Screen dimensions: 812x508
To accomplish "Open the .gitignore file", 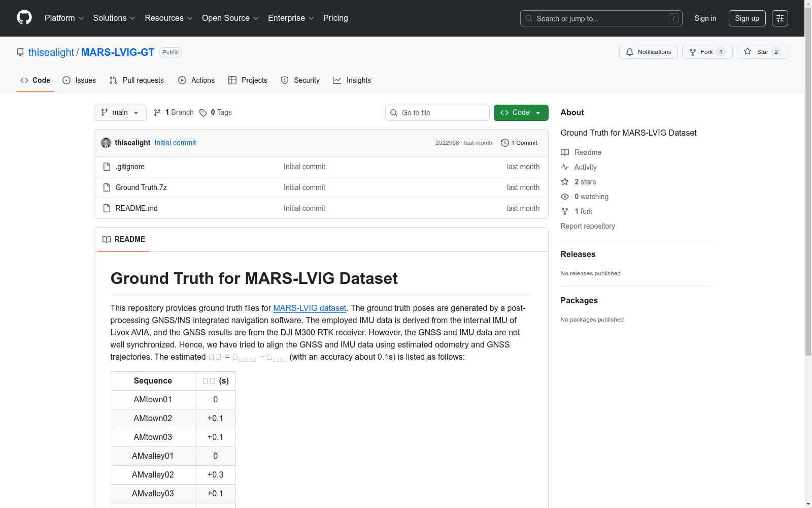I will 130,167.
